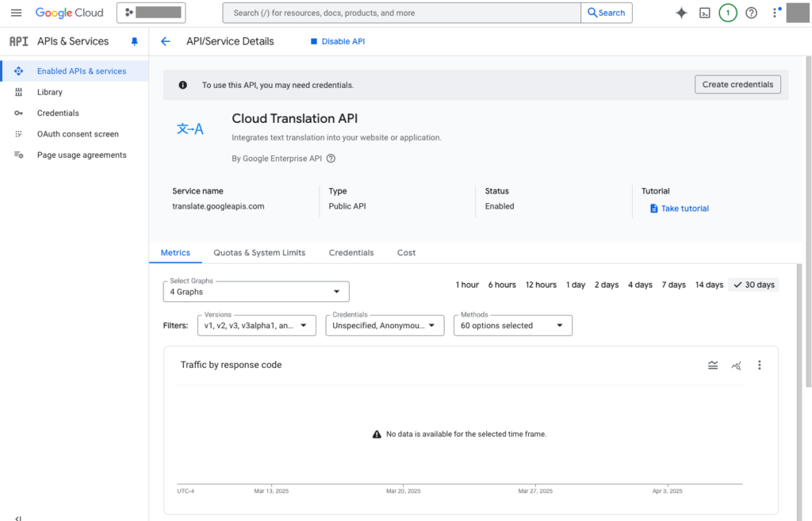Open OAuth consent screen item

tap(74, 134)
